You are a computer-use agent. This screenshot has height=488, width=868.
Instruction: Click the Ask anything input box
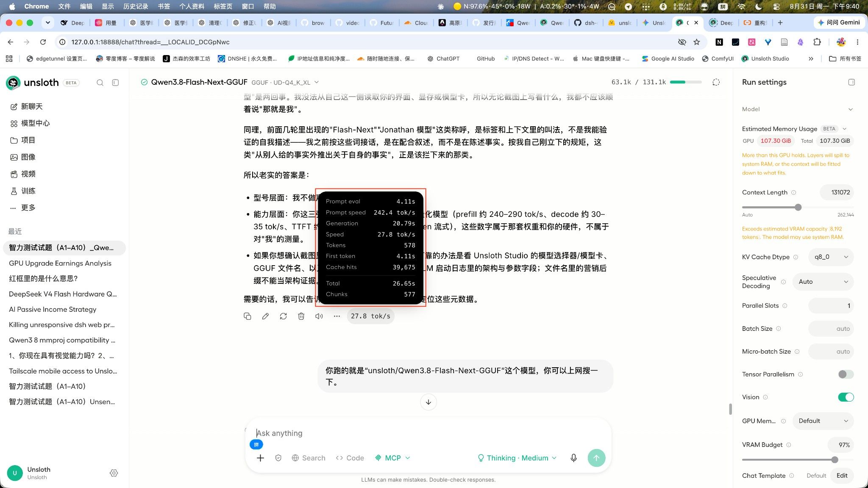[428, 433]
